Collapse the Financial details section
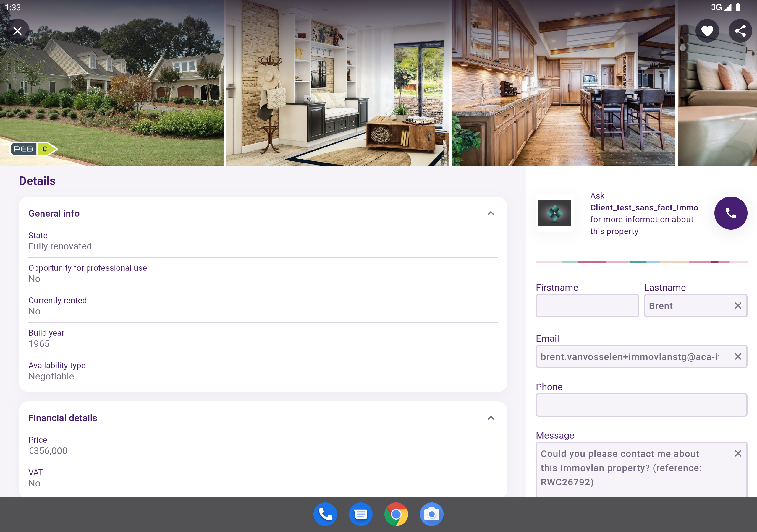757x532 pixels. (491, 418)
